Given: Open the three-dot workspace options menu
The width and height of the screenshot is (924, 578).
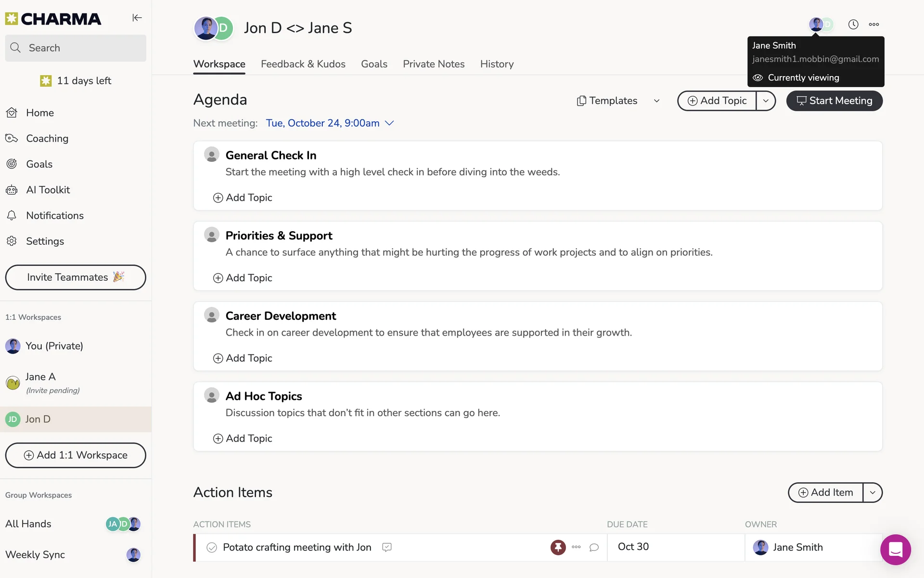Looking at the screenshot, I should pyautogui.click(x=874, y=25).
